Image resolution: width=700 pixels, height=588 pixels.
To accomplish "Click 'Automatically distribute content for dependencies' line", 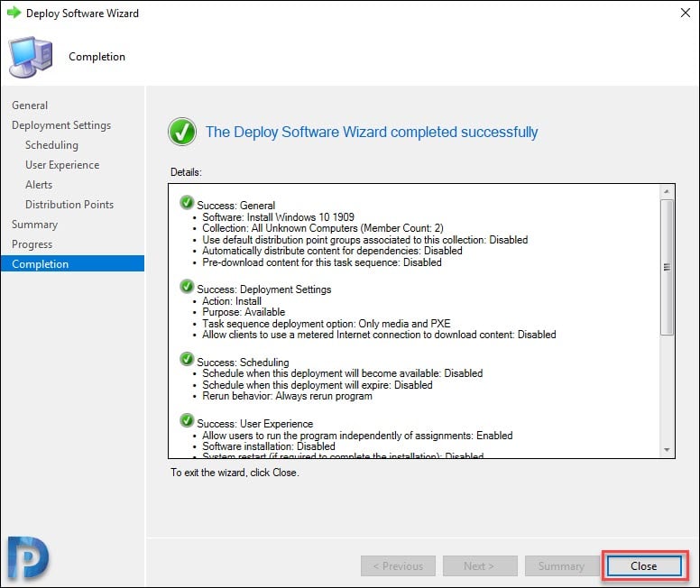I will 332,251.
